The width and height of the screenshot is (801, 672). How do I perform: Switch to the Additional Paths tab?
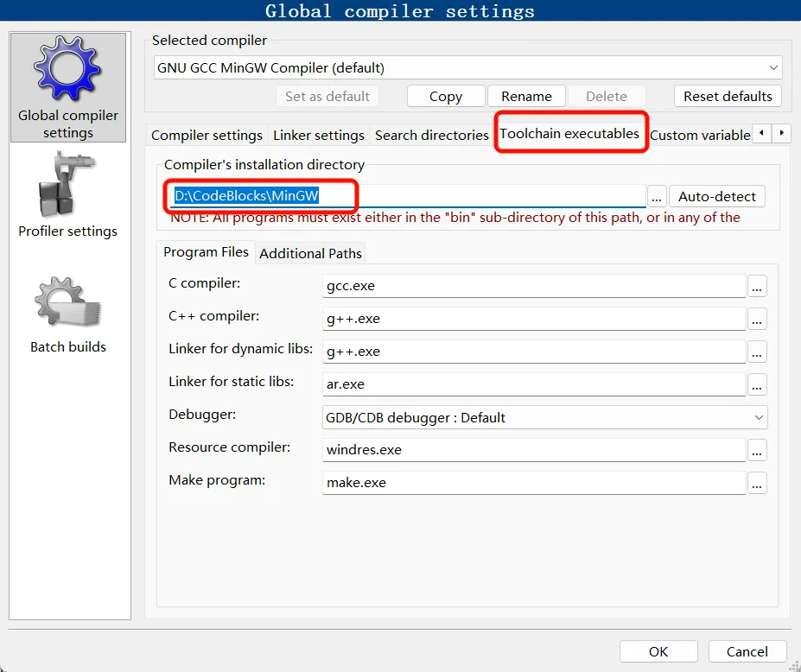310,253
